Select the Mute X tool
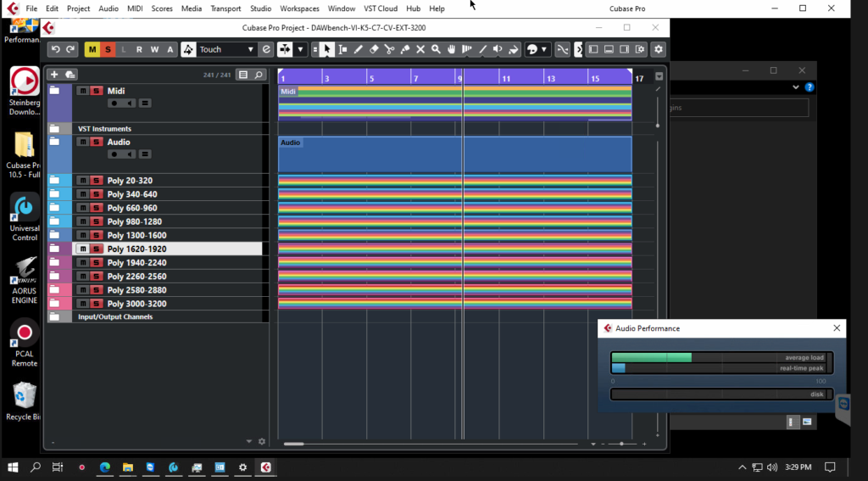This screenshot has width=868, height=481. click(x=420, y=49)
